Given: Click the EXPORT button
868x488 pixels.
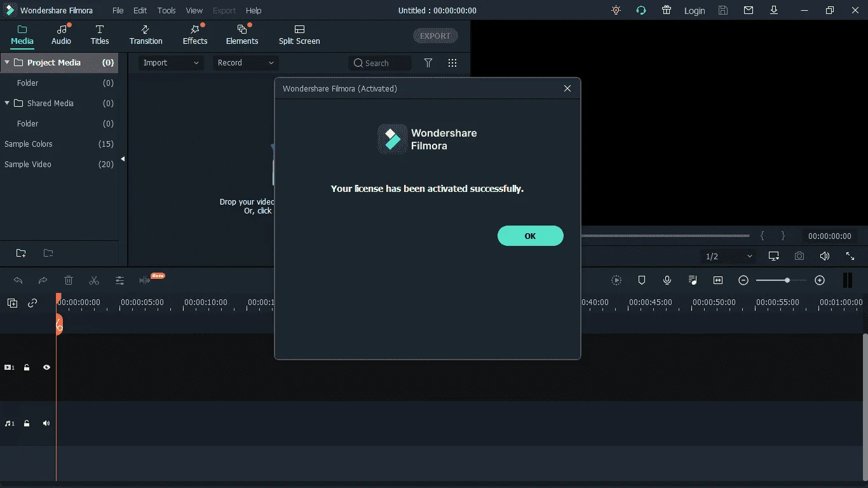Looking at the screenshot, I should coord(435,36).
